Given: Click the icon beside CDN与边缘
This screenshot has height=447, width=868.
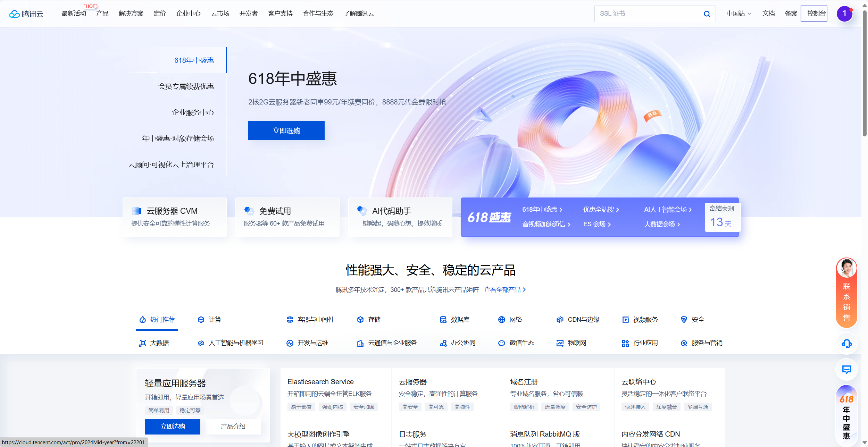Looking at the screenshot, I should (x=560, y=320).
